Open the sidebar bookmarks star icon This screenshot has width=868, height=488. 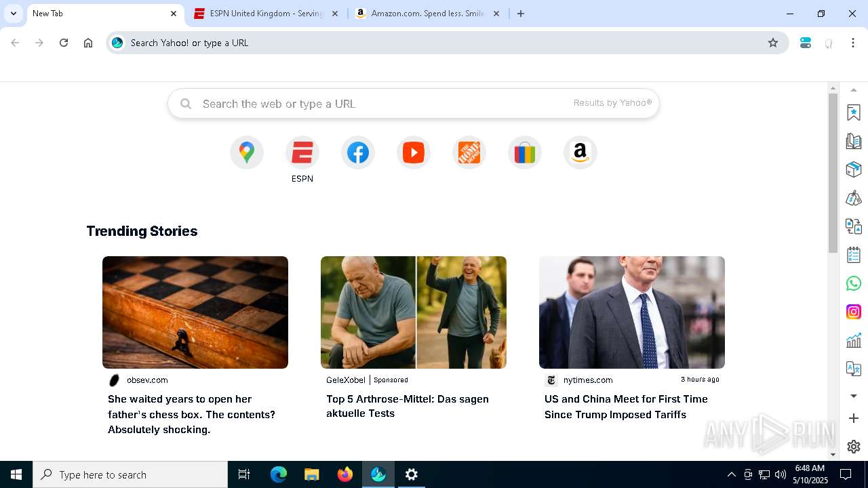click(x=854, y=113)
